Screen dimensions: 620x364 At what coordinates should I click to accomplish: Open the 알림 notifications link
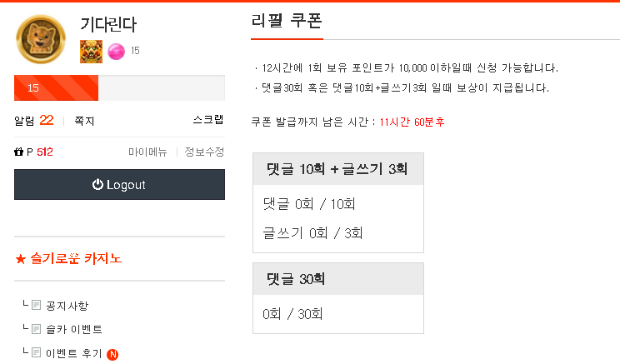[34, 120]
